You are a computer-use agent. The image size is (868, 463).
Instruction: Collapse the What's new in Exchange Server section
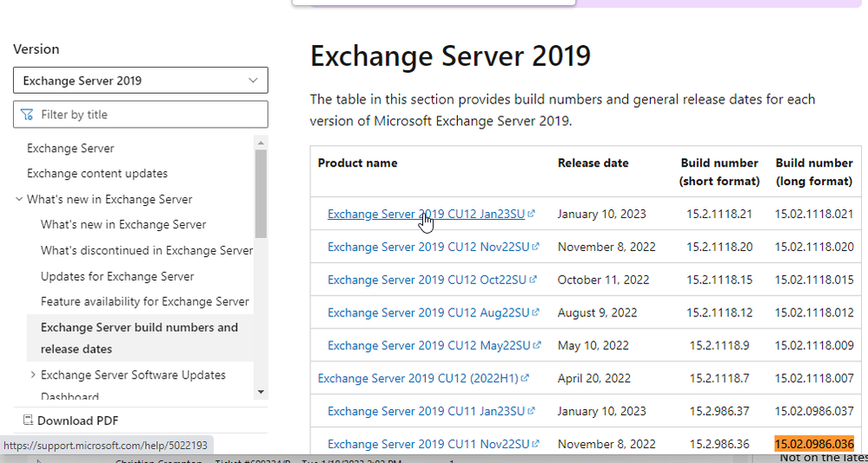(x=19, y=199)
